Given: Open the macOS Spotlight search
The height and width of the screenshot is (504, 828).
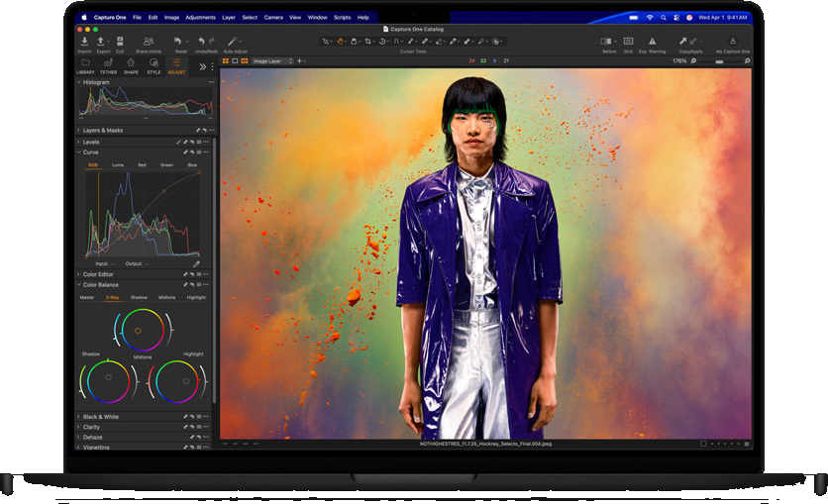Looking at the screenshot, I should pyautogui.click(x=664, y=18).
